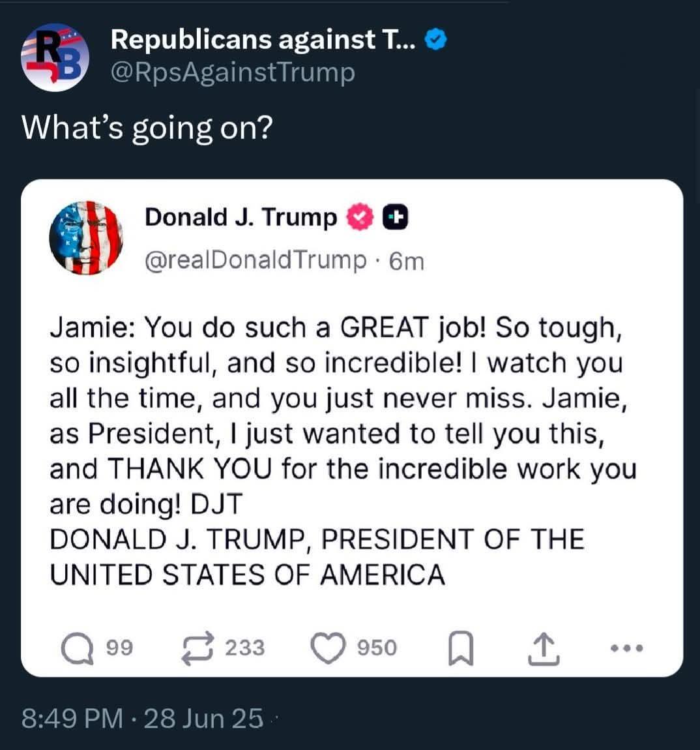Open the @RpsAgainstTrump handle
700x750 pixels.
[233, 73]
